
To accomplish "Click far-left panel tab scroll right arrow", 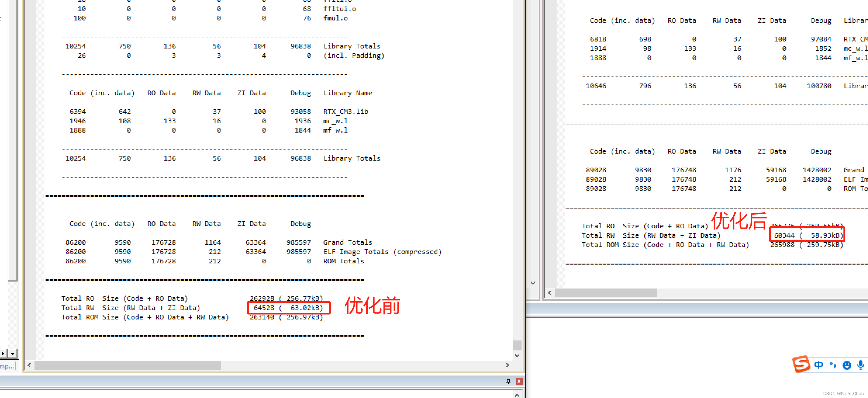I will [x=3, y=354].
